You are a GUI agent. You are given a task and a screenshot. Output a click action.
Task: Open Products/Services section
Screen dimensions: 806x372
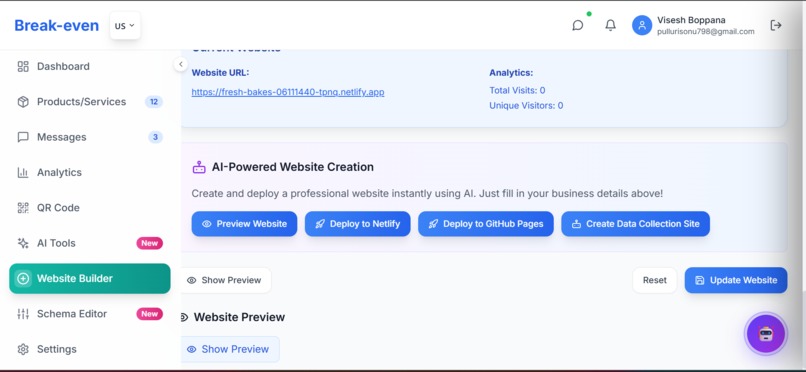tap(90, 102)
